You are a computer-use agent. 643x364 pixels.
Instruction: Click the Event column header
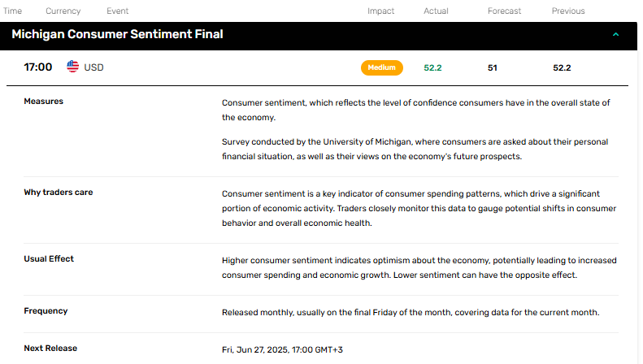pyautogui.click(x=117, y=11)
